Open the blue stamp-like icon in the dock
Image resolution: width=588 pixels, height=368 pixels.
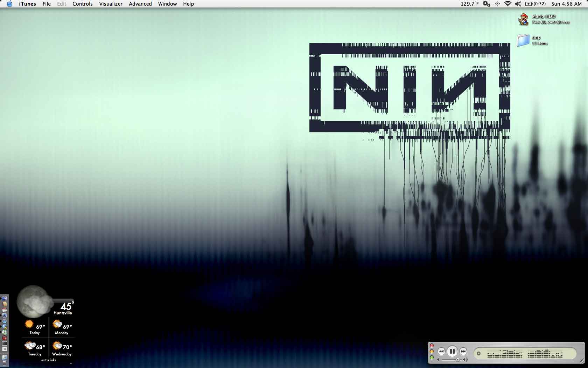[5, 315]
